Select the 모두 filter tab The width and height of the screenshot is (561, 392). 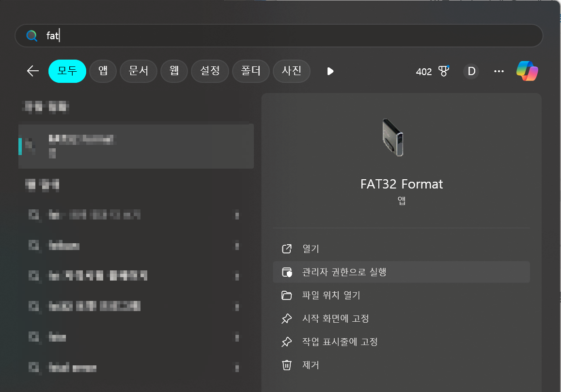pos(67,71)
